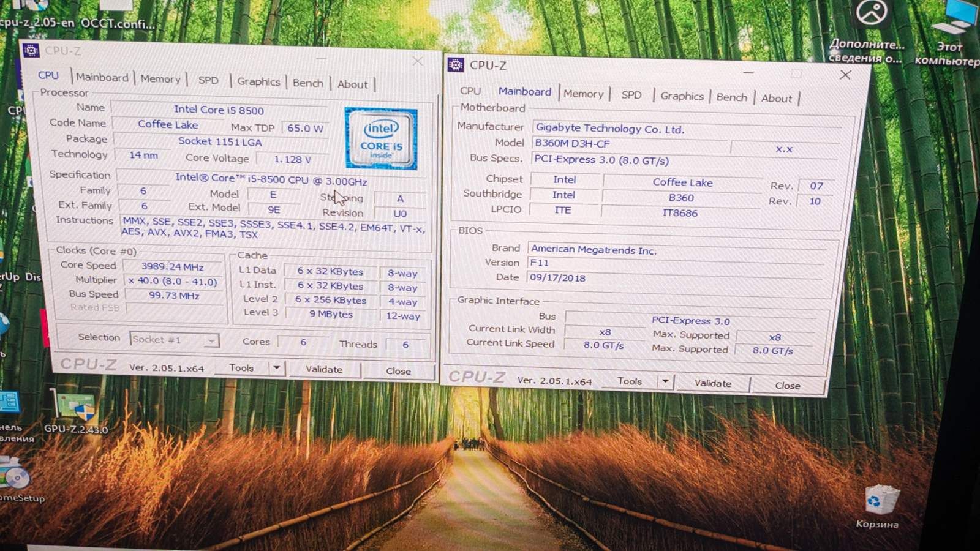Open Tools dropdown arrow in right CPU-Z
980x551 pixels.
point(665,381)
